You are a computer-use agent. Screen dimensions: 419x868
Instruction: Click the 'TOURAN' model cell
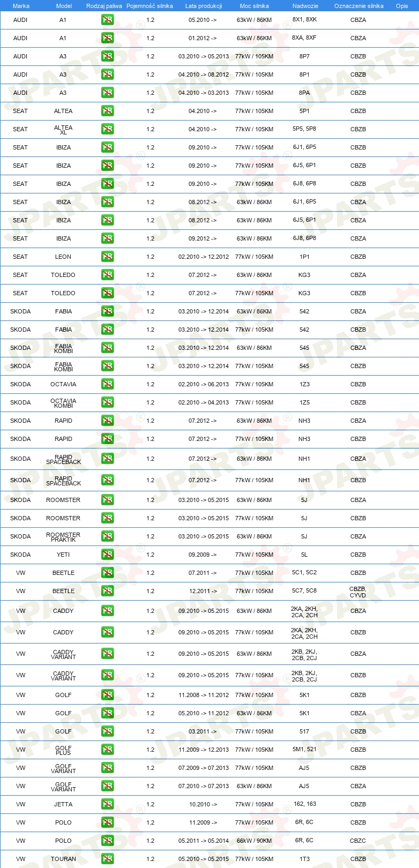click(63, 859)
